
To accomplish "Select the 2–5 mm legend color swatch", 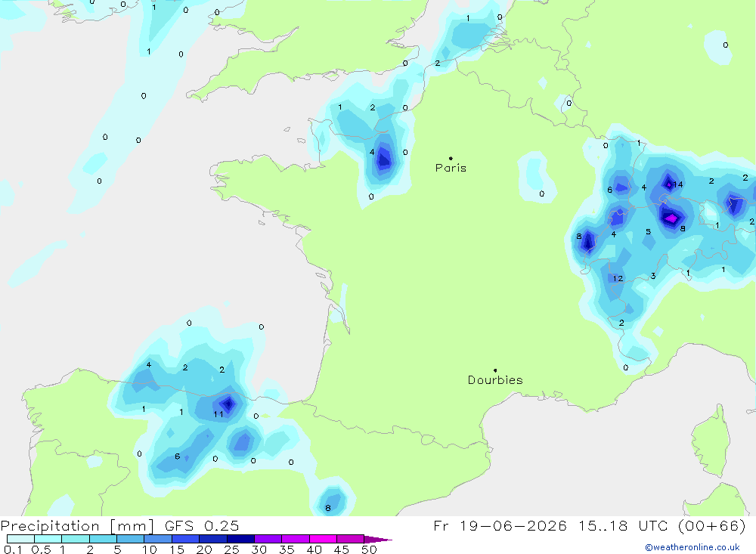I will pos(103,539).
